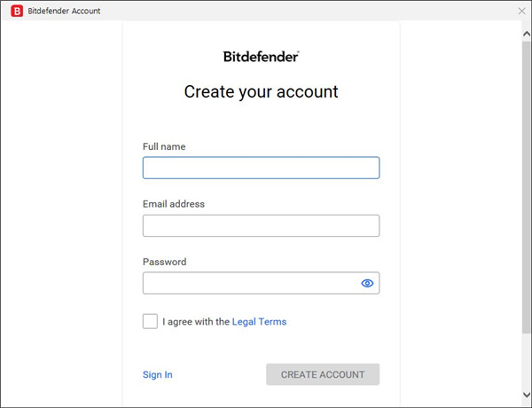
Task: Click the Password label text
Action: point(164,262)
